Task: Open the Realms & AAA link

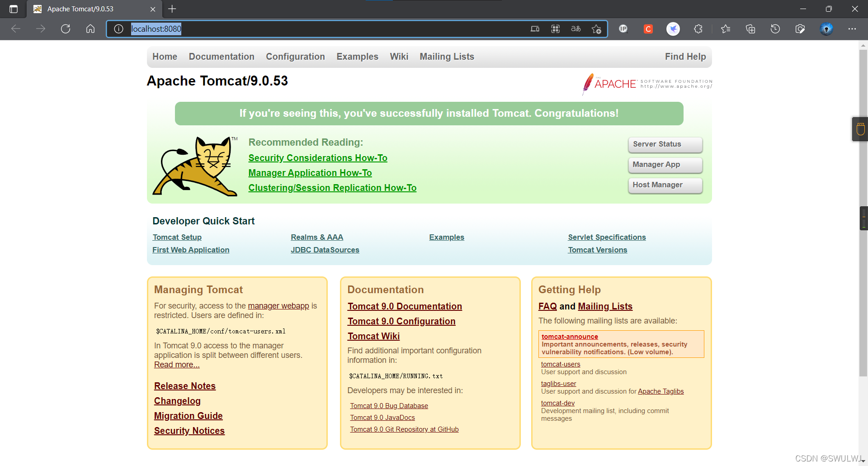Action: click(317, 237)
